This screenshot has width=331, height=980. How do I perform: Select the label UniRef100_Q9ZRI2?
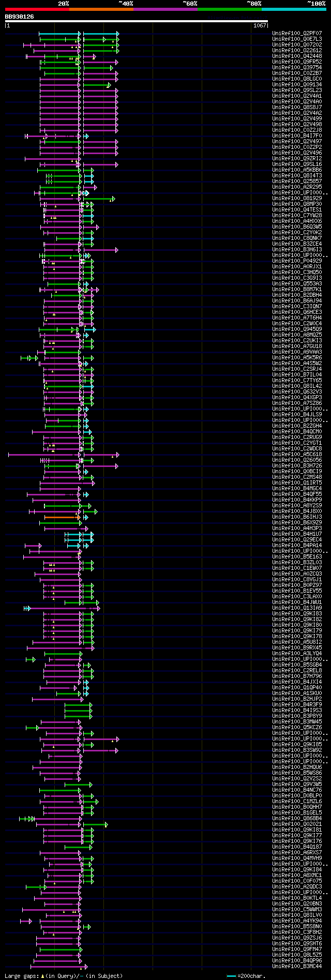pyautogui.click(x=297, y=159)
